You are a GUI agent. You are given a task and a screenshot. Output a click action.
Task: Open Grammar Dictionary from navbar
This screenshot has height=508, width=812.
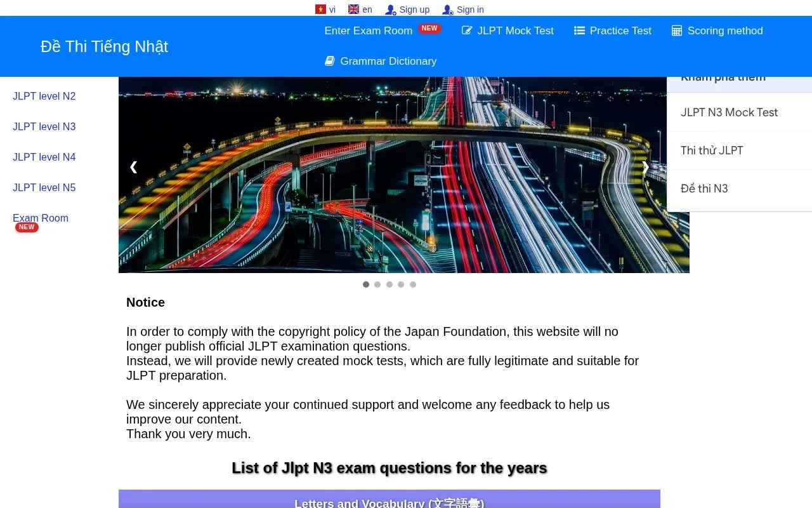point(381,61)
